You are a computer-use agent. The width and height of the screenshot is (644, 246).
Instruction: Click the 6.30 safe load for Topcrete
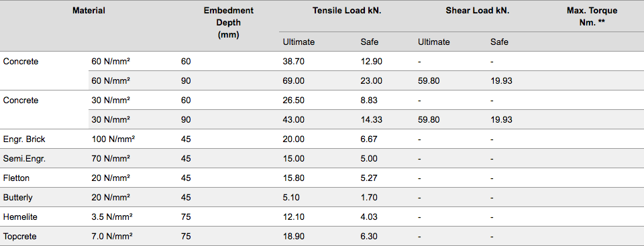369,237
